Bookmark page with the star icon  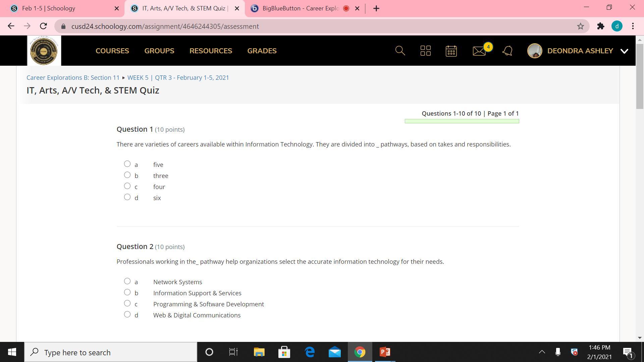click(580, 26)
